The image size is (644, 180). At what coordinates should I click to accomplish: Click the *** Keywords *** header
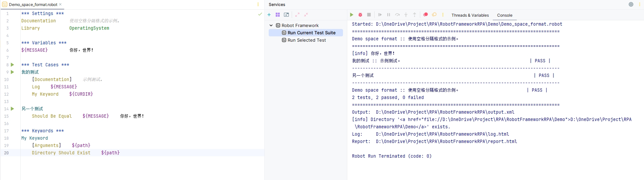pos(43,131)
